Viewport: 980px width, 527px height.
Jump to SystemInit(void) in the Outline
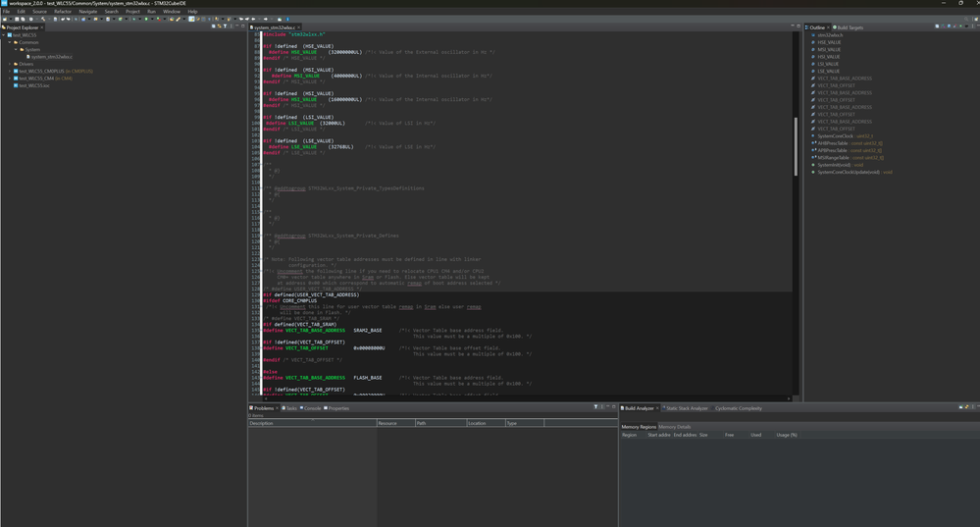835,165
